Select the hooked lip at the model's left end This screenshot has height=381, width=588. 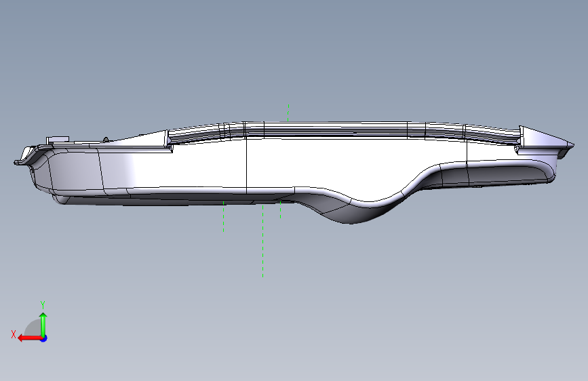(26, 156)
